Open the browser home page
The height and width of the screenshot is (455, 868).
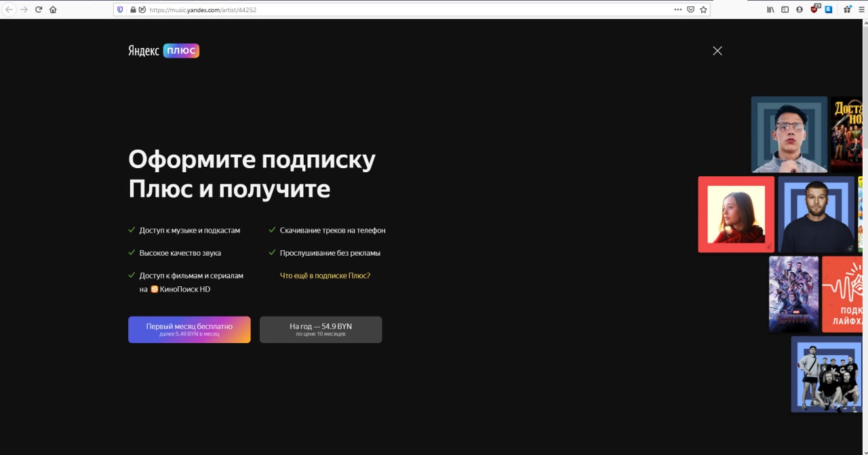pyautogui.click(x=53, y=9)
